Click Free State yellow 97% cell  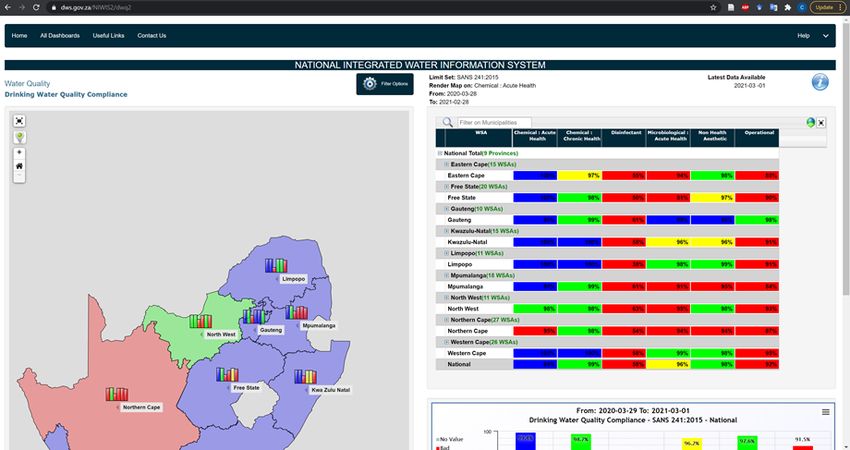click(712, 198)
